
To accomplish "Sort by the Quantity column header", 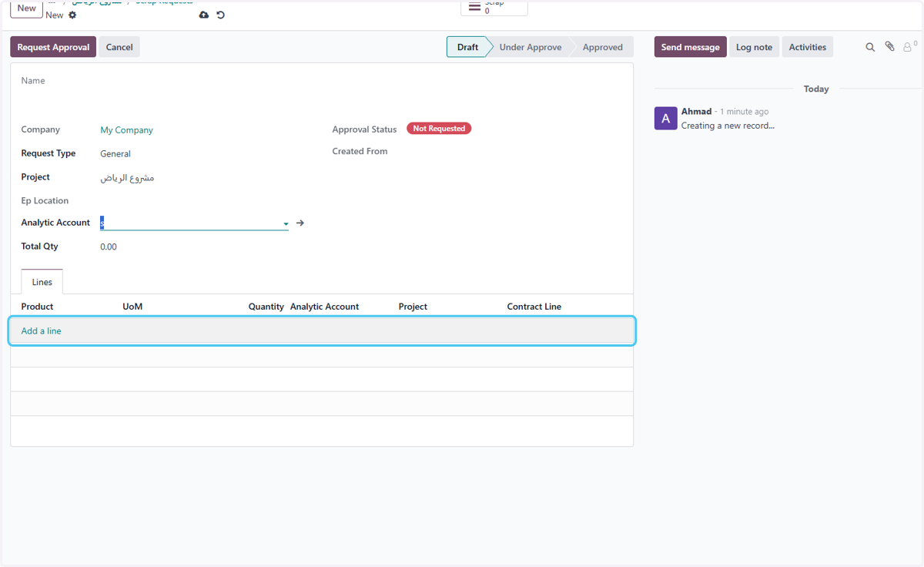I will [x=266, y=307].
